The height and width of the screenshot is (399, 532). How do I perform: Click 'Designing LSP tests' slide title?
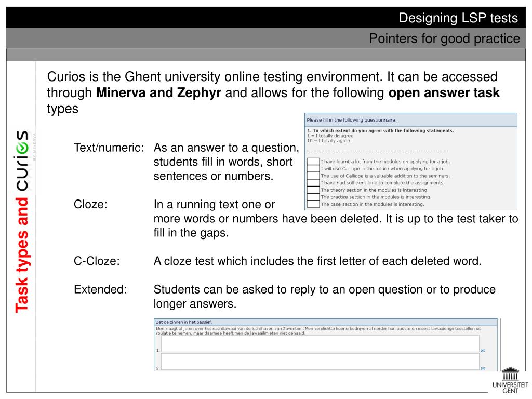point(458,18)
